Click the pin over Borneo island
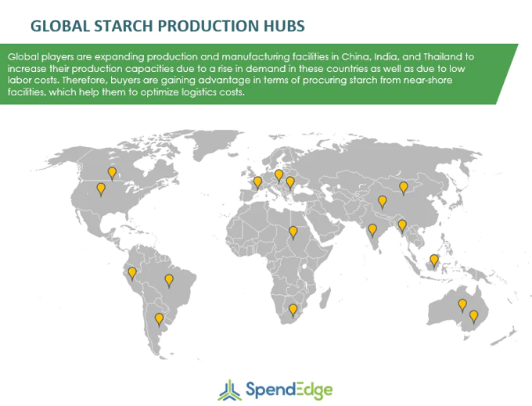532x406 pixels. pyautogui.click(x=434, y=261)
